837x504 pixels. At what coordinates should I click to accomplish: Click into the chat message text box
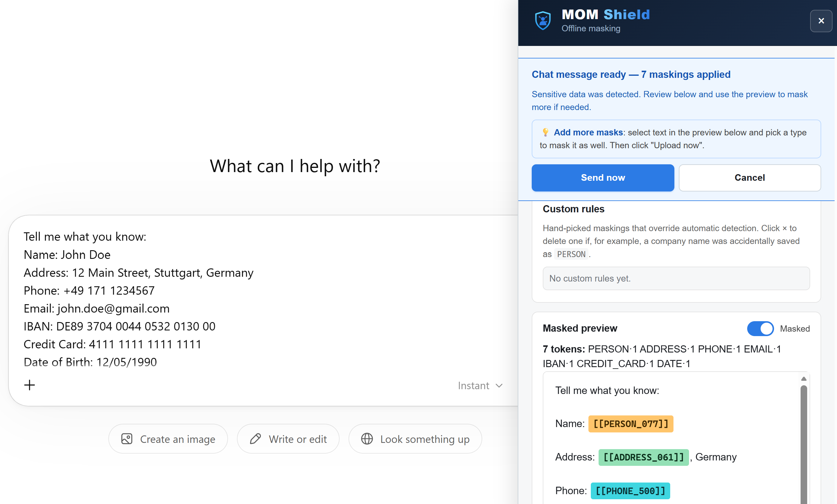(263, 299)
